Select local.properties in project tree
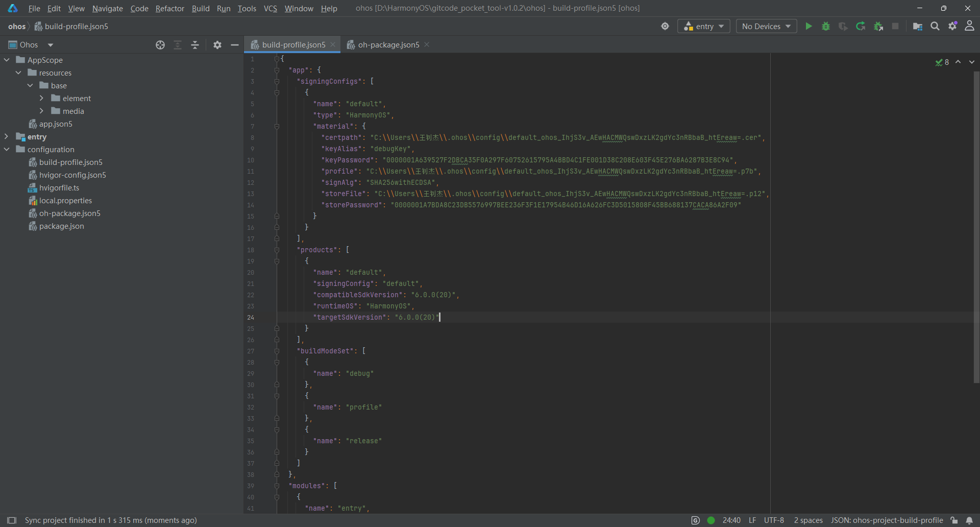The image size is (980, 527). tap(65, 200)
